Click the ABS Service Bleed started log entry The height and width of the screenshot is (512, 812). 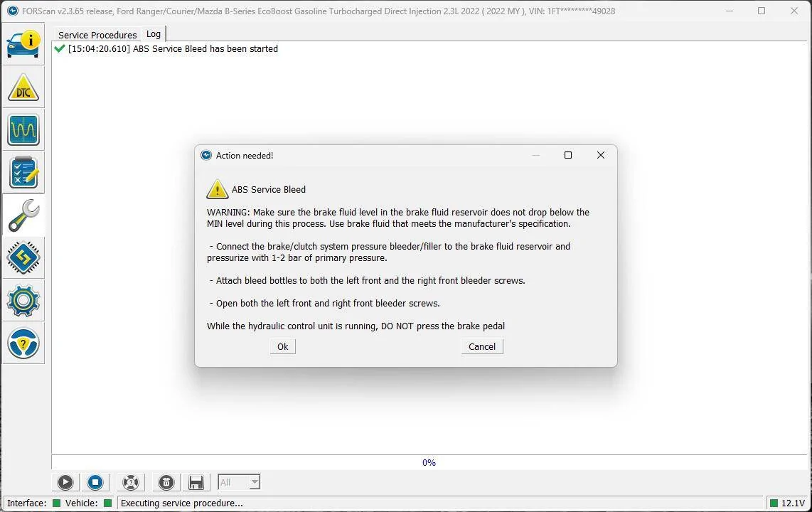(173, 48)
